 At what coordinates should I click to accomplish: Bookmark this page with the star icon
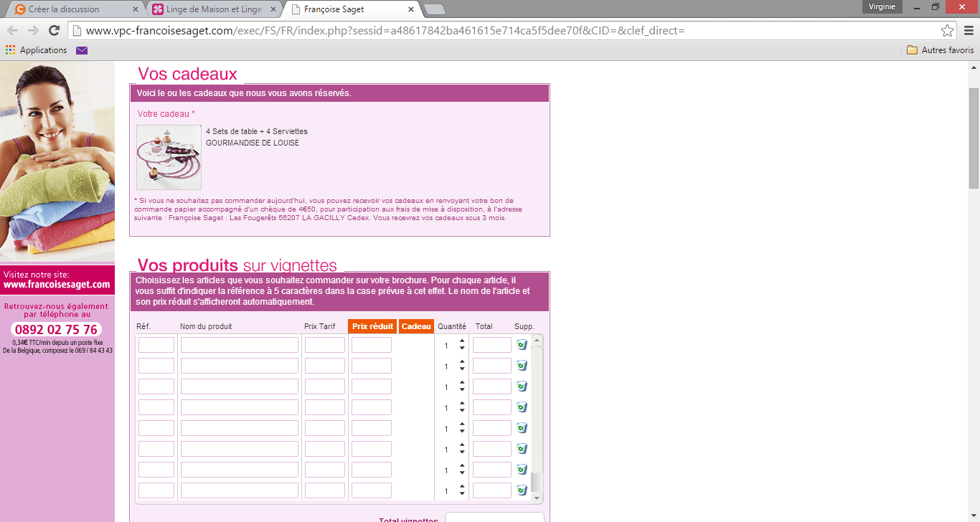[947, 31]
